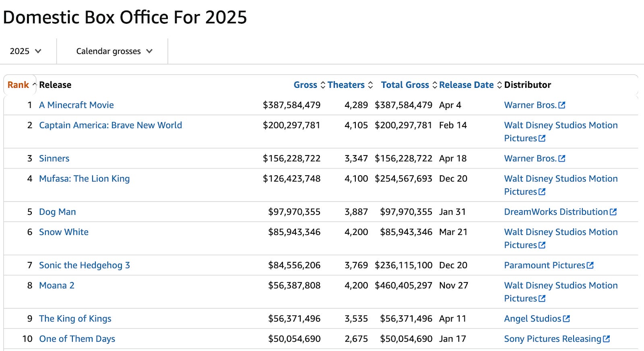Click release date Feb 14
644x351 pixels.
tap(453, 125)
